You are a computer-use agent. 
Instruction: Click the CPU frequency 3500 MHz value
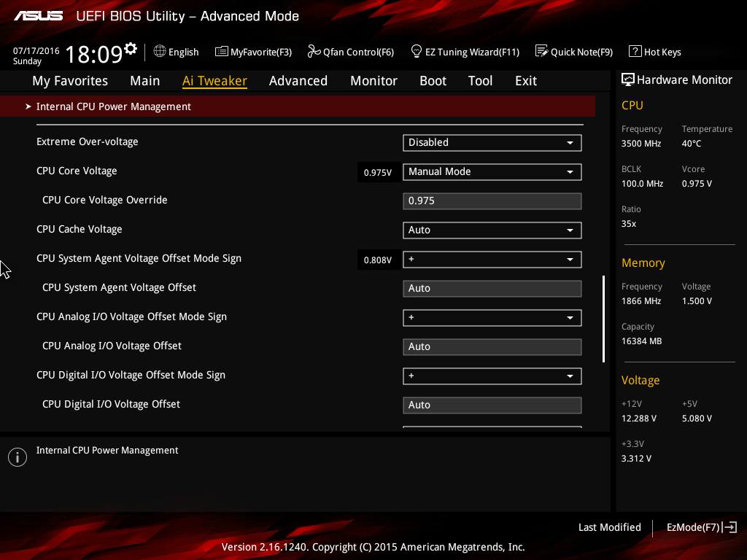pos(641,144)
